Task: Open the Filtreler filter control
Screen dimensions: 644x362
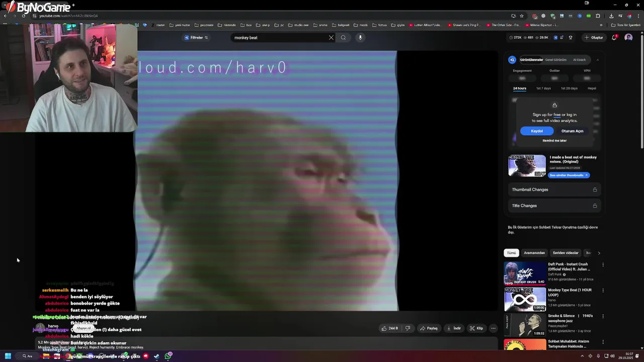Action: click(196, 38)
